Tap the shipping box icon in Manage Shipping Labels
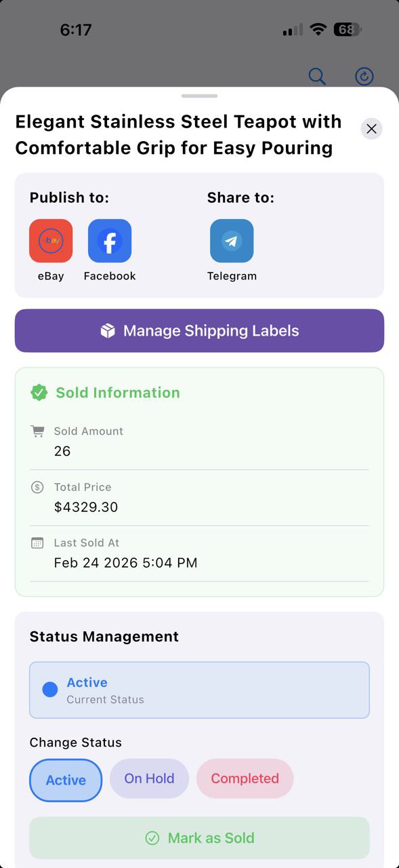 (107, 330)
